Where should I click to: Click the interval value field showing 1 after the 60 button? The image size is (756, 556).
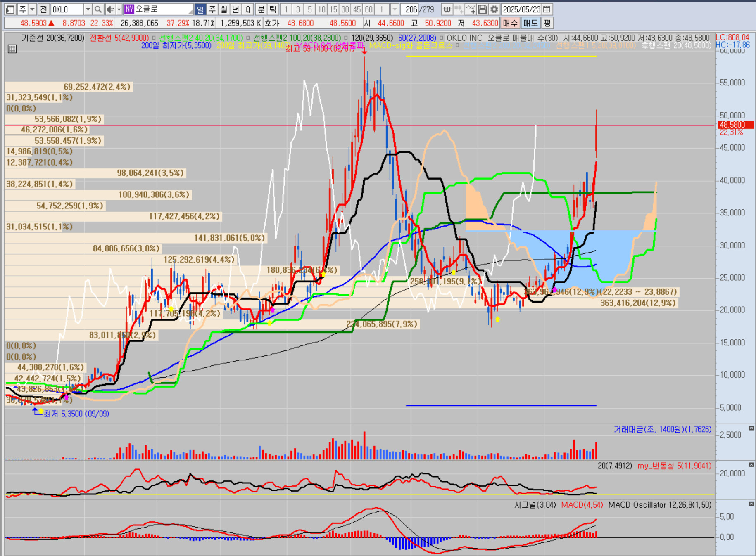[x=383, y=9]
